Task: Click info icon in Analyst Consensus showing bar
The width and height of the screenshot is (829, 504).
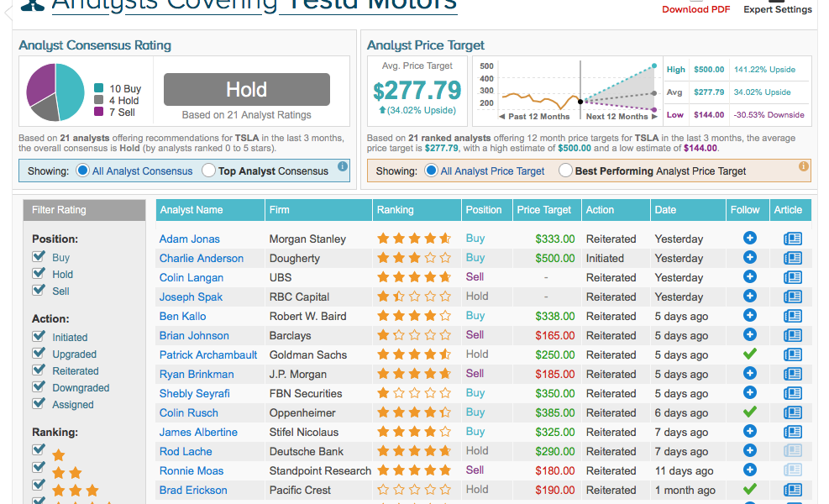Action: click(343, 166)
